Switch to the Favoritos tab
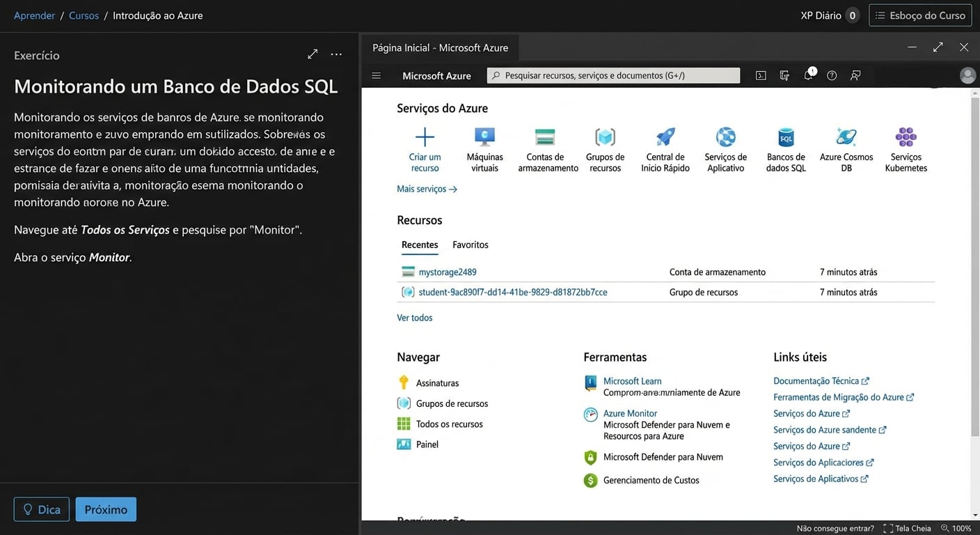980x535 pixels. click(x=471, y=245)
